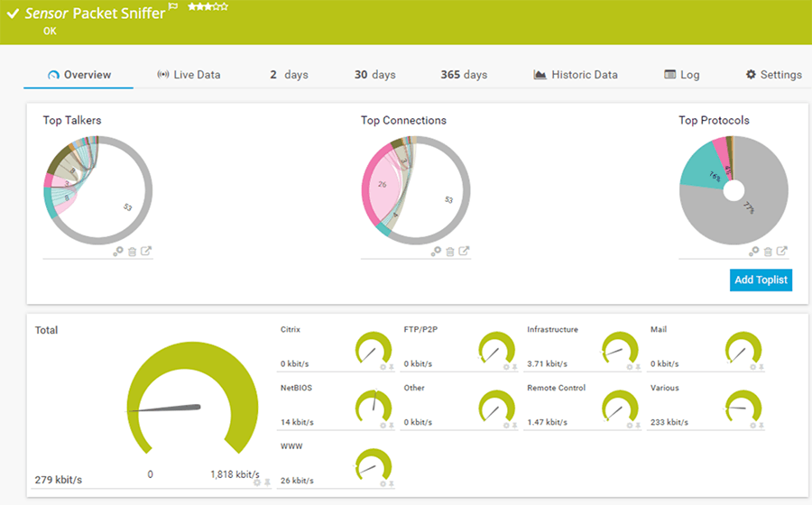The width and height of the screenshot is (812, 505).
Task: Set sensor priority with star rating
Action: (x=208, y=6)
